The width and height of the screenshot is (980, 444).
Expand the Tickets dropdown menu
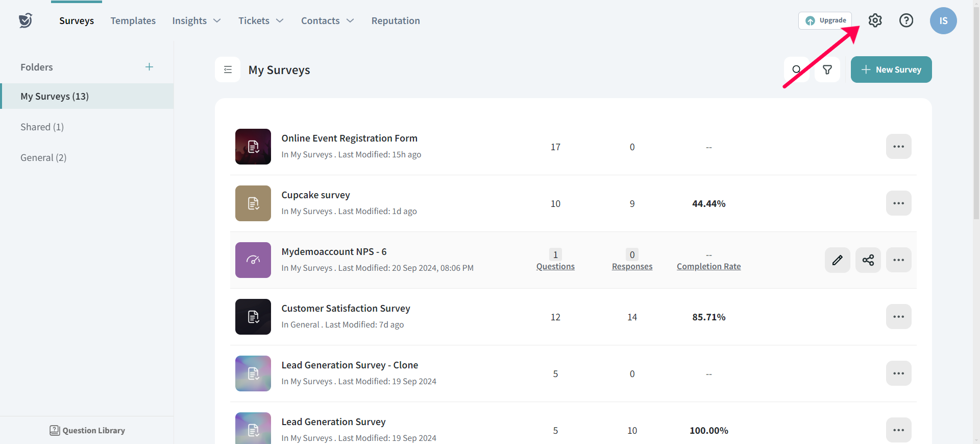(x=260, y=21)
